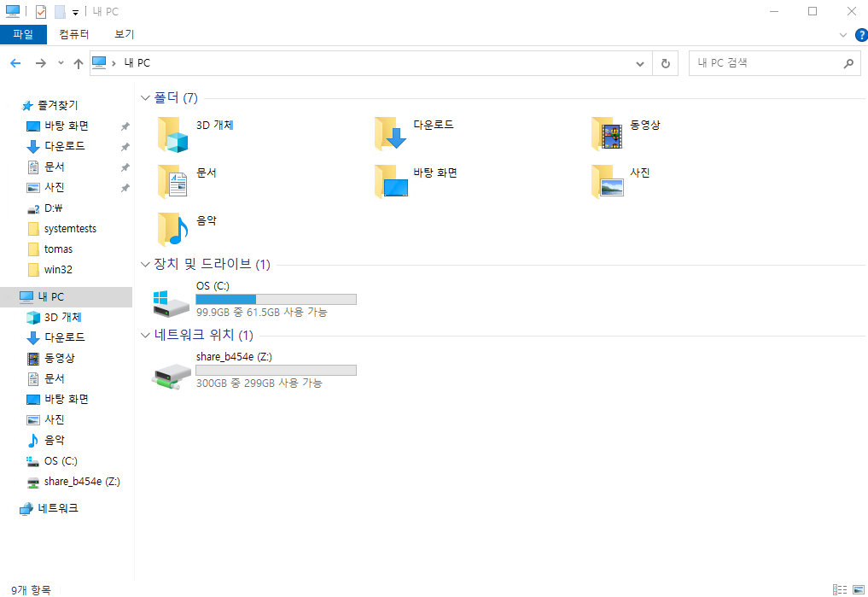Select OS (C:) in the navigation pane
This screenshot has width=868, height=597.
(x=61, y=460)
